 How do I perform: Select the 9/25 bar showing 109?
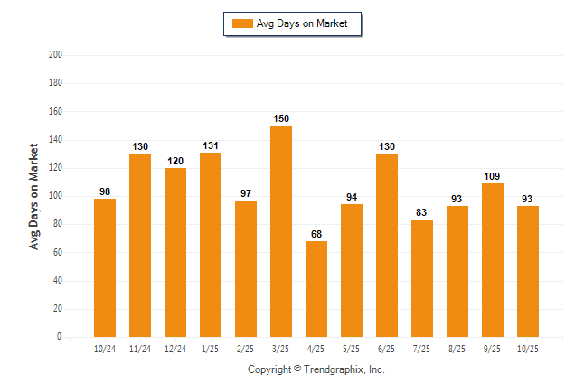click(x=493, y=260)
